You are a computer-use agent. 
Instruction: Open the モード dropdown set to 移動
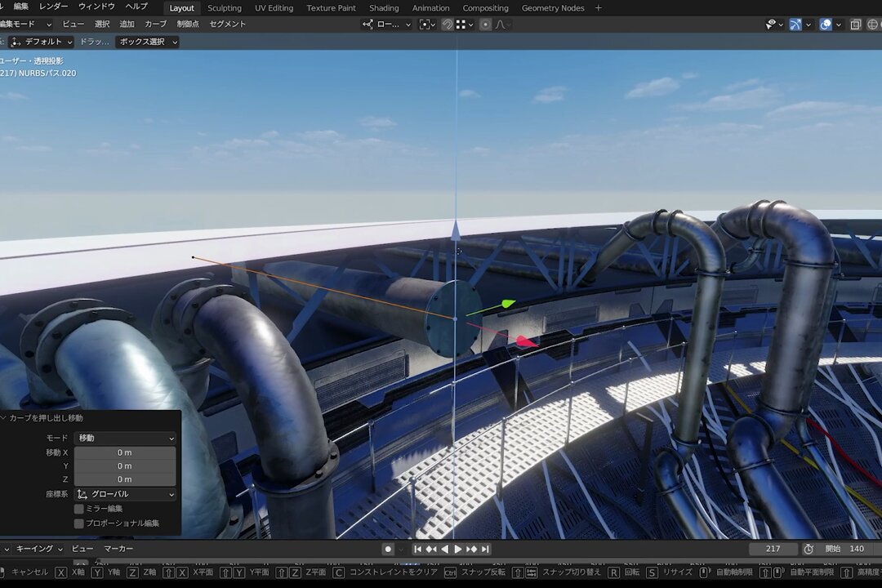pos(125,438)
